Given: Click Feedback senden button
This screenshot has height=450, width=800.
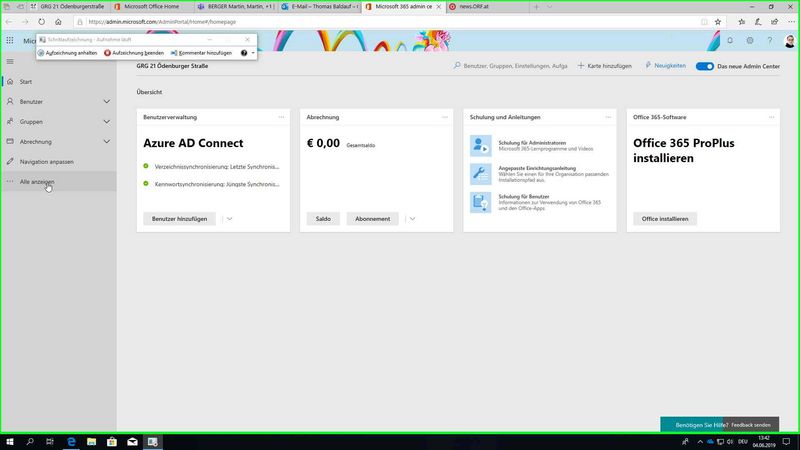Looking at the screenshot, I should [x=751, y=425].
